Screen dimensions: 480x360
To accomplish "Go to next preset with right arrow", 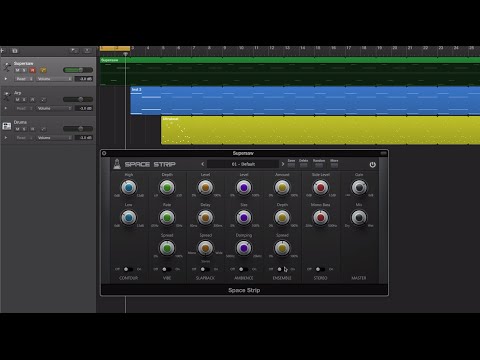I will [x=283, y=164].
